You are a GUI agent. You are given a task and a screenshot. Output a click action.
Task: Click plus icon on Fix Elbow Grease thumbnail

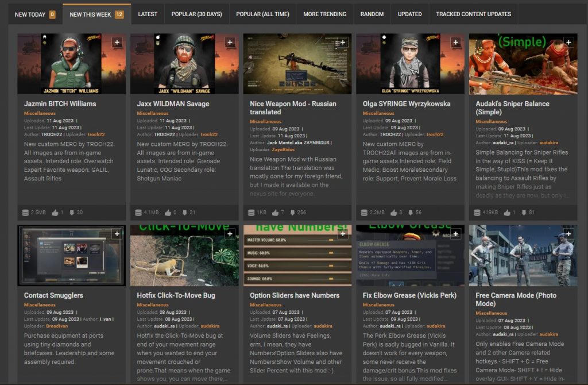point(455,234)
